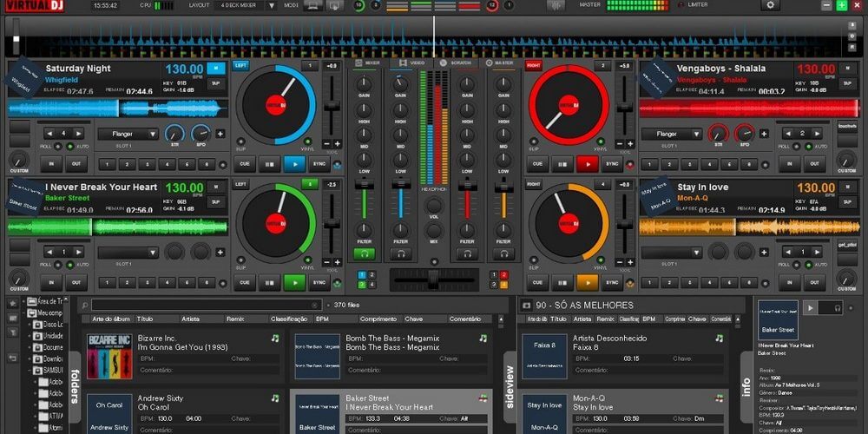Viewport: 868px width, 434px height.
Task: Select the Baker Street I Never Break Your Heart track card
Action: [x=391, y=411]
